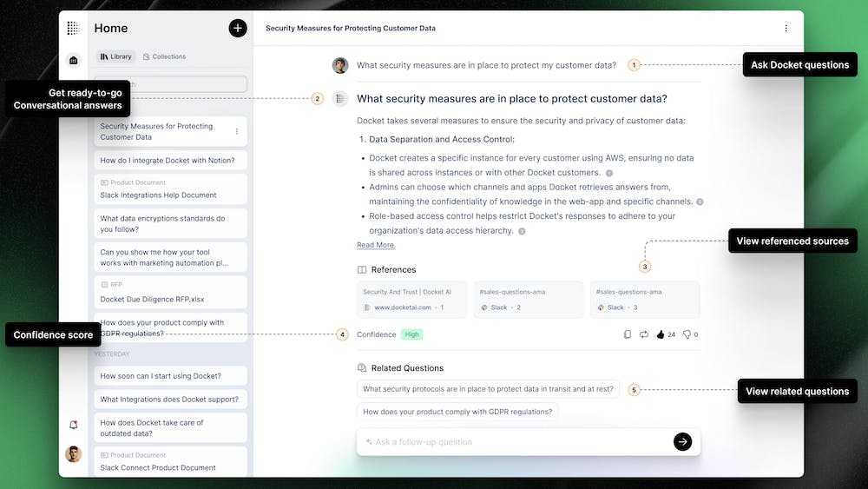Open the Slack reference numbered 2
Screen dimensions: 868x489
pyautogui.click(x=528, y=300)
